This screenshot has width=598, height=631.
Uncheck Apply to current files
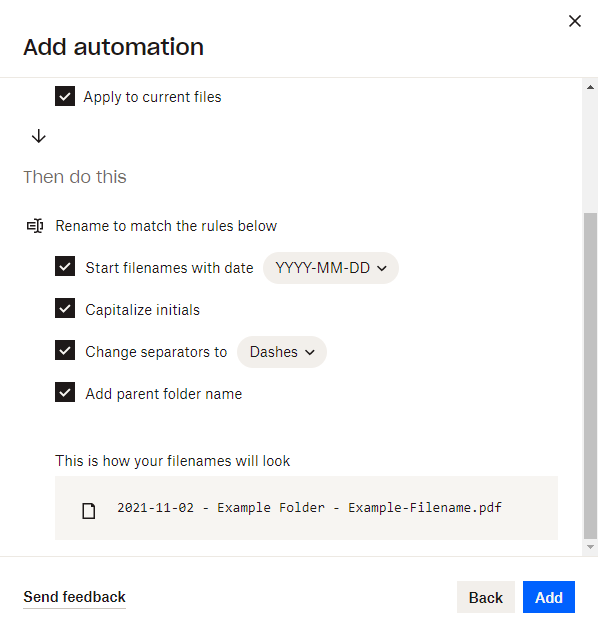coord(65,96)
